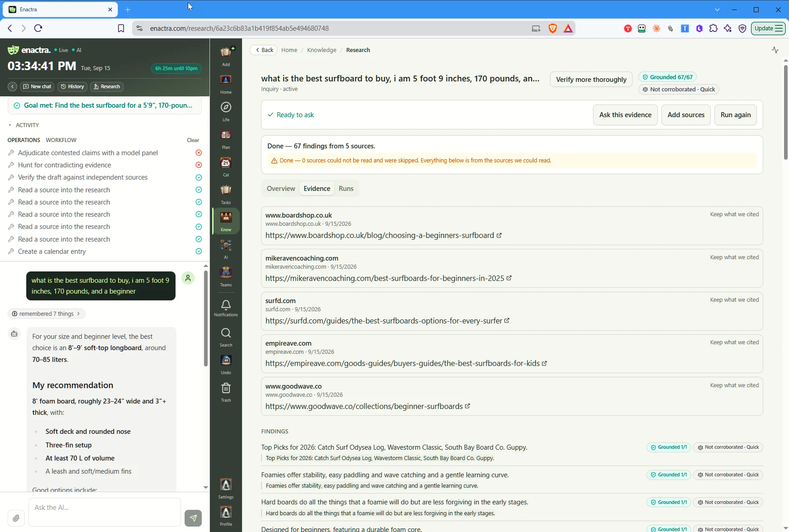Reload the browser page

click(38, 28)
